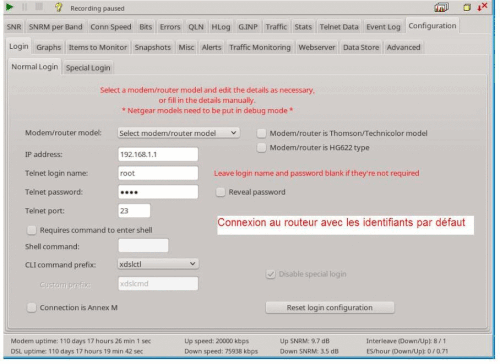Enable Reveal password checkbox
The width and height of the screenshot is (500, 364).
pos(220,192)
